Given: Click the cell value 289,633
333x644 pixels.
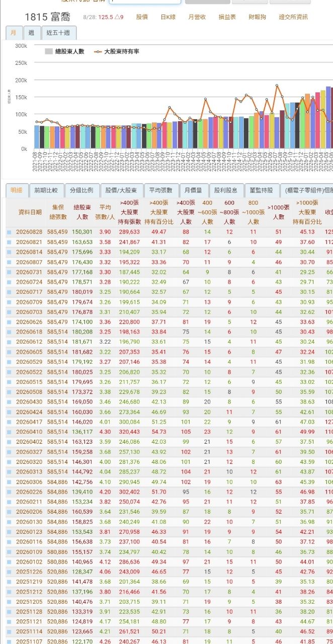Looking at the screenshot, I should pos(129,232).
